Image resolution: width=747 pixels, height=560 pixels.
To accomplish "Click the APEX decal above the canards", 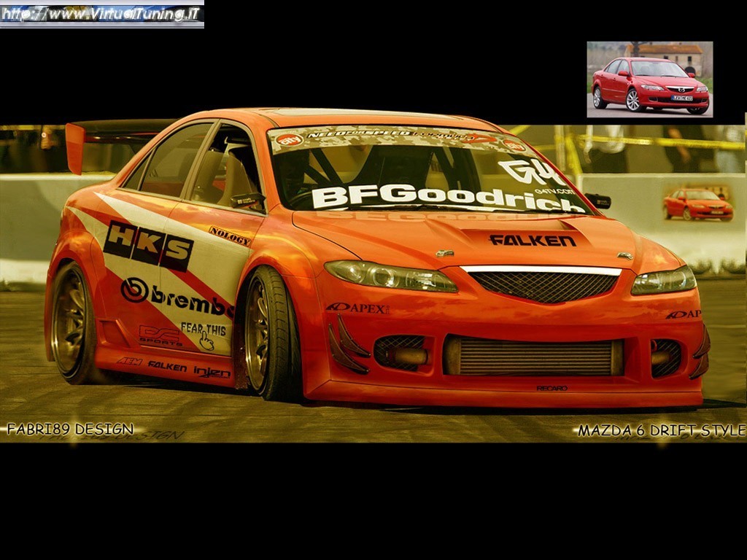I will [x=357, y=308].
